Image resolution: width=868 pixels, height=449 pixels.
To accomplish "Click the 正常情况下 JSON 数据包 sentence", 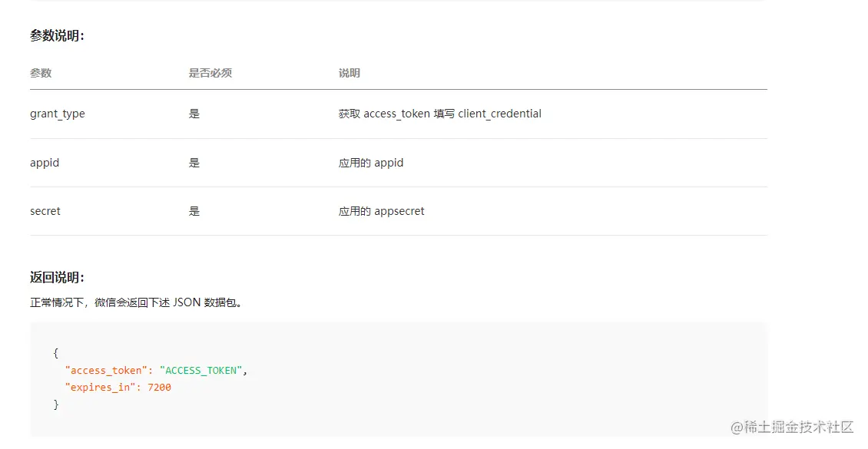I will coord(137,302).
